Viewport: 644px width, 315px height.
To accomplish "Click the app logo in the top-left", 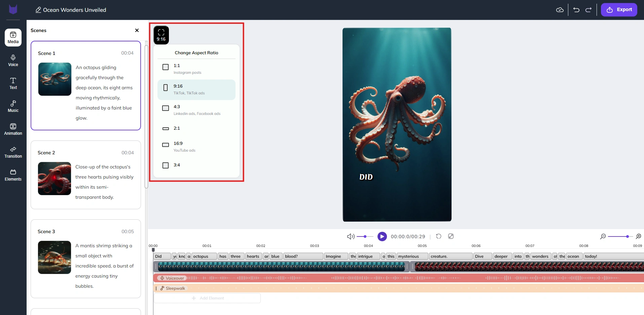I will 13,9.
